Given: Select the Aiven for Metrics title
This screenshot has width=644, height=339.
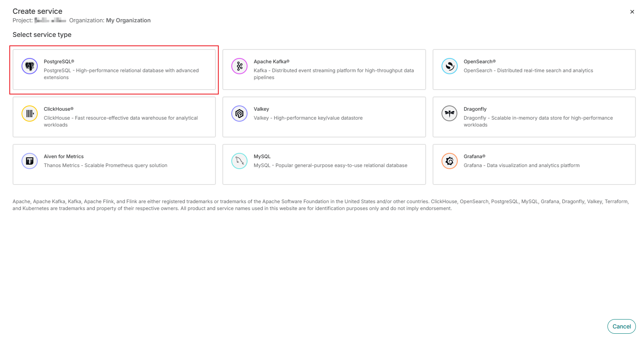Looking at the screenshot, I should pos(64,157).
